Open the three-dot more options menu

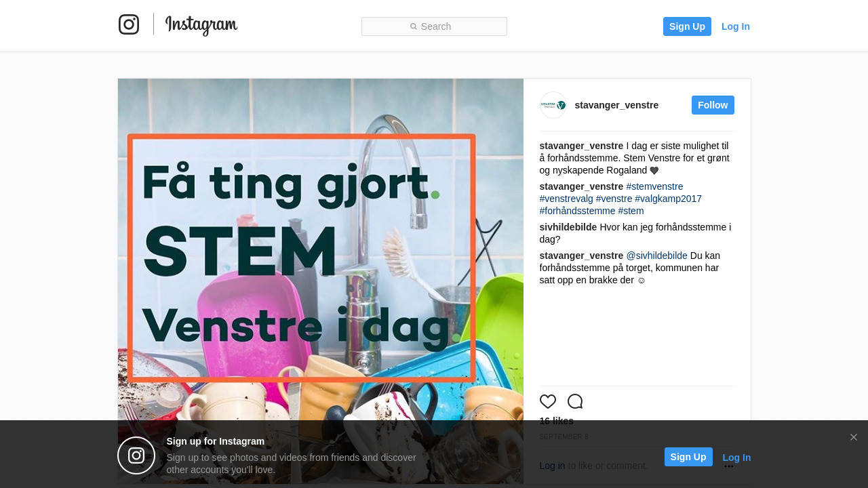(x=729, y=466)
